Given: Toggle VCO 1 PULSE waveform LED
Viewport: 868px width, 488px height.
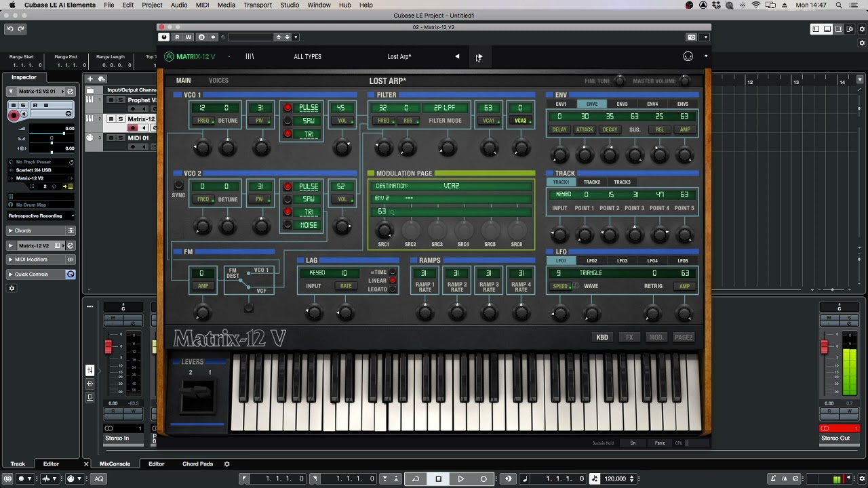Looking at the screenshot, I should (288, 108).
